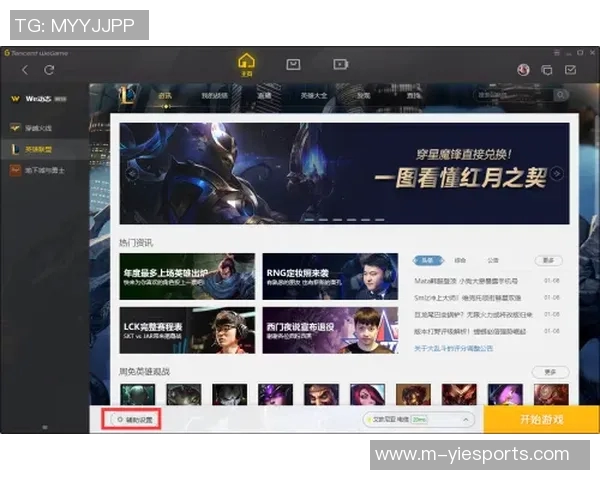Show the previous banner with the left arrow
Image resolution: width=600 pixels, height=480 pixels.
click(131, 173)
